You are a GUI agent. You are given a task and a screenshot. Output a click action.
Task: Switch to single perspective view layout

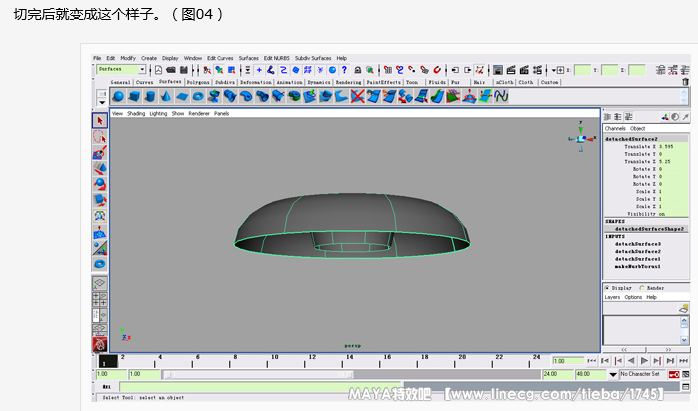tap(100, 283)
